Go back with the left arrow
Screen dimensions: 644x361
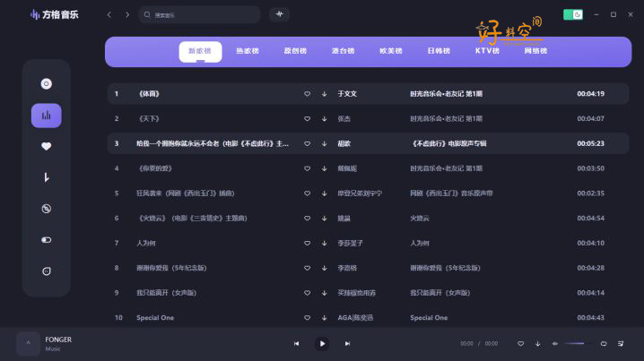pos(109,14)
